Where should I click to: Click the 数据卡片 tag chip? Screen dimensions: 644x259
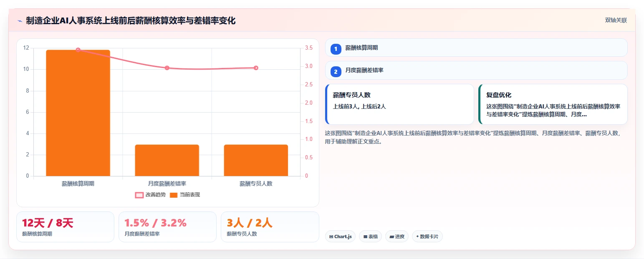tap(427, 236)
